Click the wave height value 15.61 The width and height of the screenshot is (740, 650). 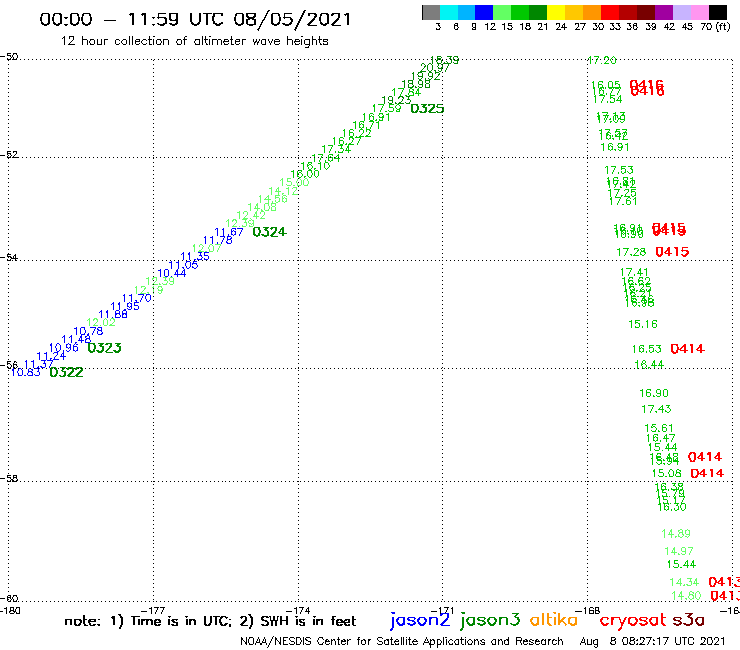coord(659,428)
